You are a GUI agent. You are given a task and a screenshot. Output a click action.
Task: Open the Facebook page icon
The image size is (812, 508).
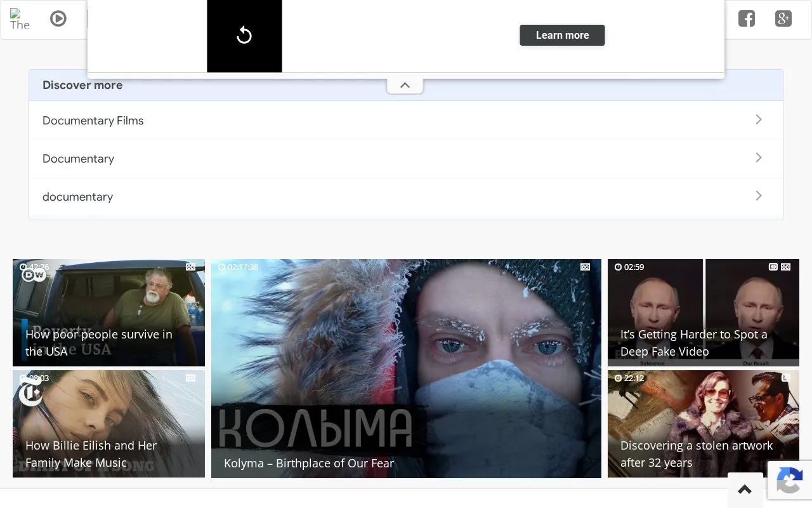point(747,18)
